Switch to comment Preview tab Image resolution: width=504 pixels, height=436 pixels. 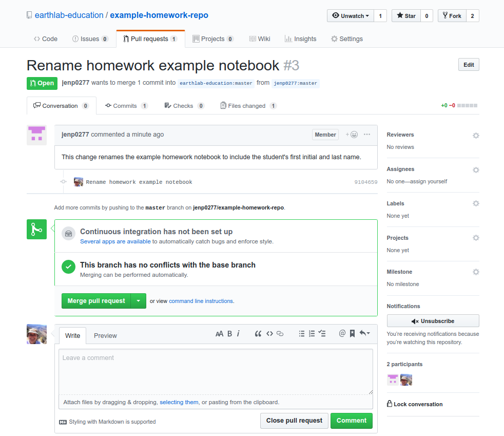(x=105, y=336)
